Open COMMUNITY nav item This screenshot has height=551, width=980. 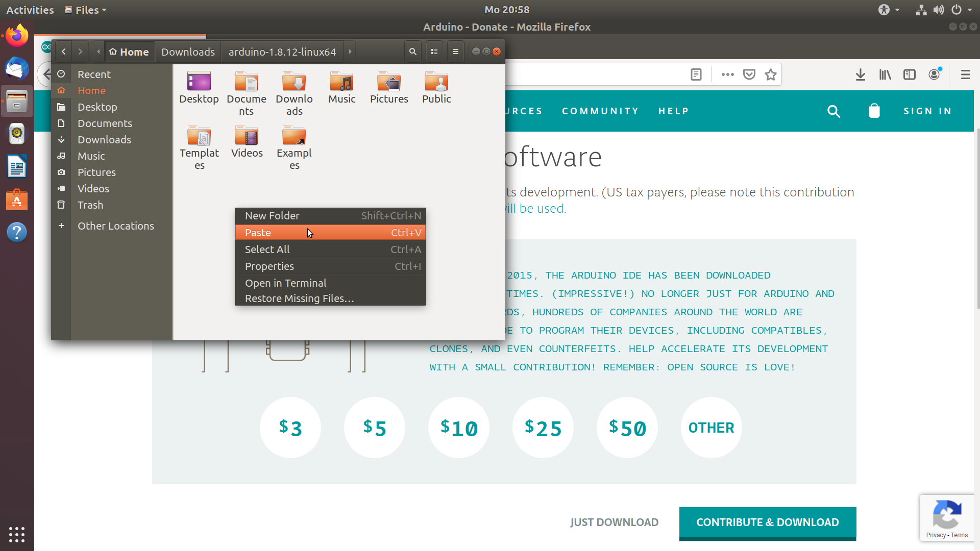click(x=600, y=111)
